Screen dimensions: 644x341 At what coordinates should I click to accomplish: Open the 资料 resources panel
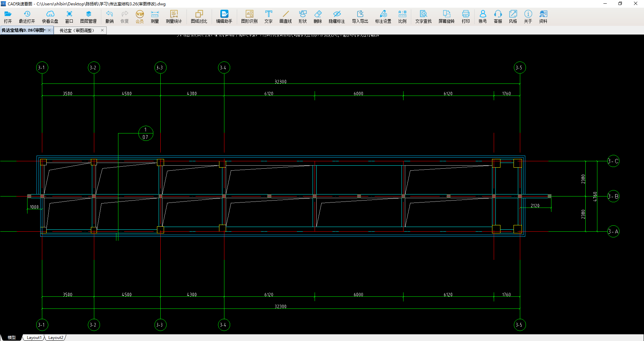[x=543, y=16]
